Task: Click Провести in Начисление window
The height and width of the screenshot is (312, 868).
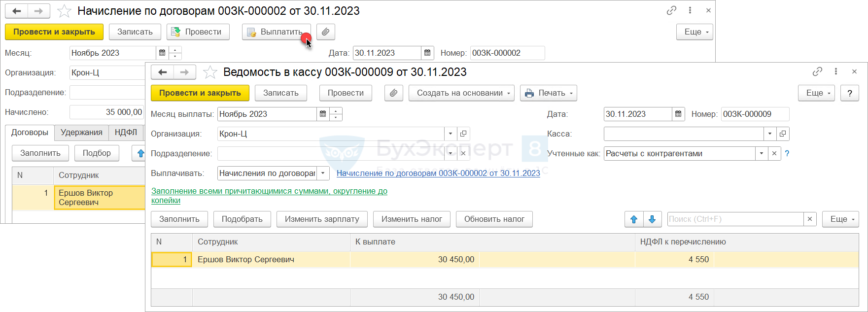Action: pos(198,32)
